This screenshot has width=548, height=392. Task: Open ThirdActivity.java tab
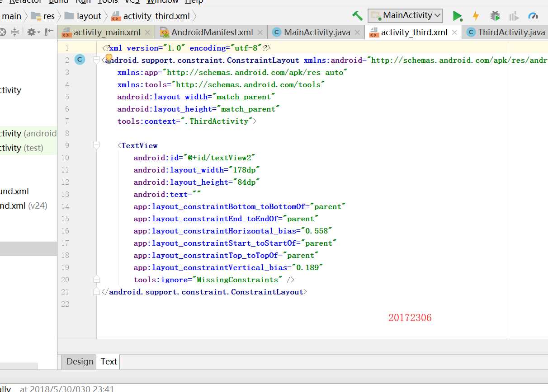point(505,32)
